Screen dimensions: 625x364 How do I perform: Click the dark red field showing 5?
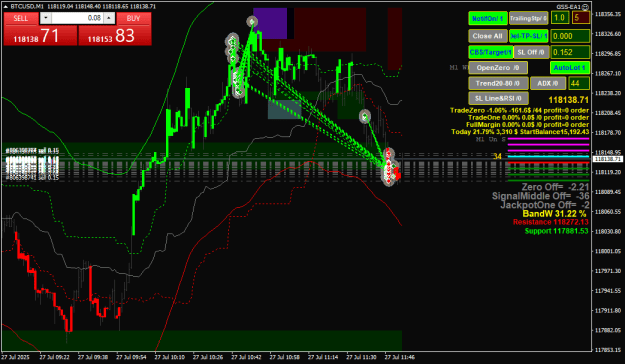[x=580, y=18]
